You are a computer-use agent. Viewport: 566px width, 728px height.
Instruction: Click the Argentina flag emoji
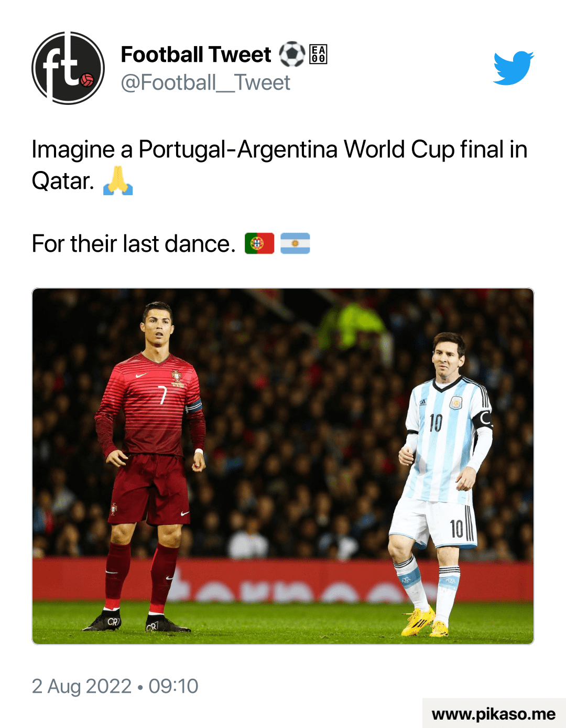pyautogui.click(x=295, y=243)
